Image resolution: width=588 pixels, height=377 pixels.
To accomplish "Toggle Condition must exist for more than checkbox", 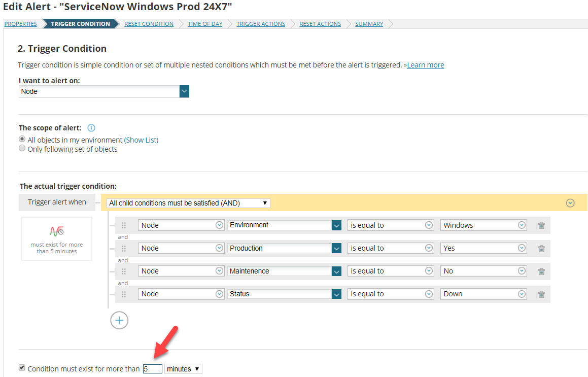I will tap(22, 368).
